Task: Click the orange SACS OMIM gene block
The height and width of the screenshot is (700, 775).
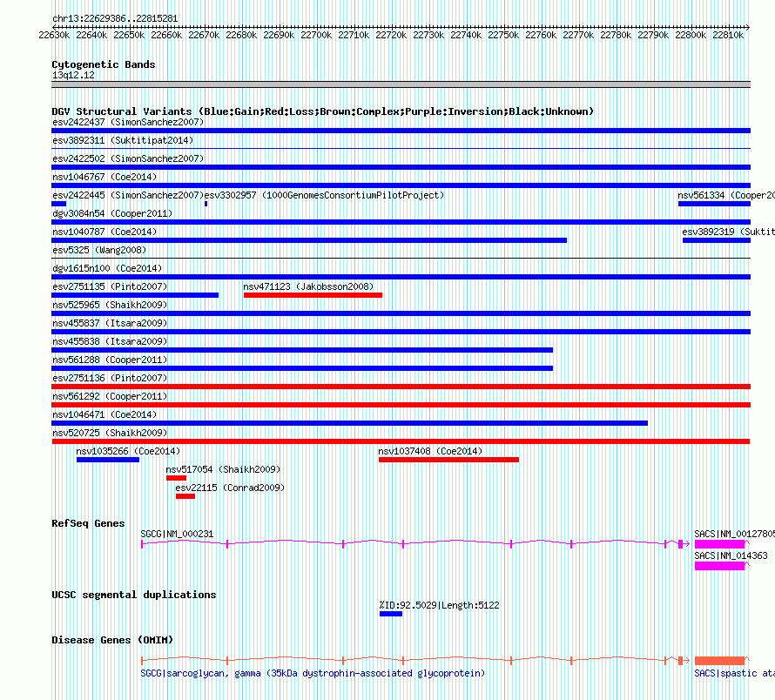Action: coord(719,661)
